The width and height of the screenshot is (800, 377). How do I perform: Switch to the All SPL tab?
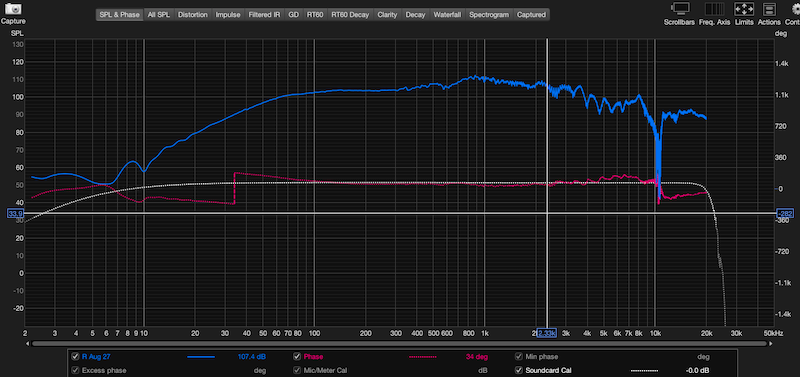159,15
